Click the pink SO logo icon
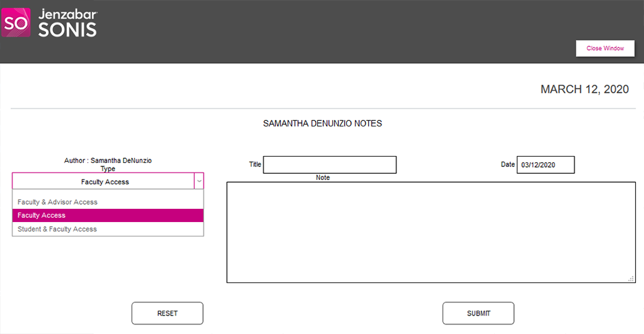644x334 pixels. (x=17, y=23)
